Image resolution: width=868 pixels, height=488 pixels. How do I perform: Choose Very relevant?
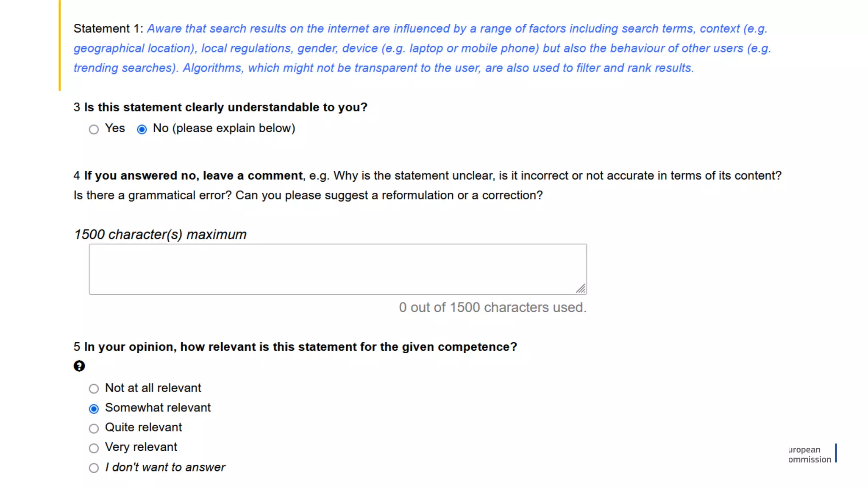(94, 448)
